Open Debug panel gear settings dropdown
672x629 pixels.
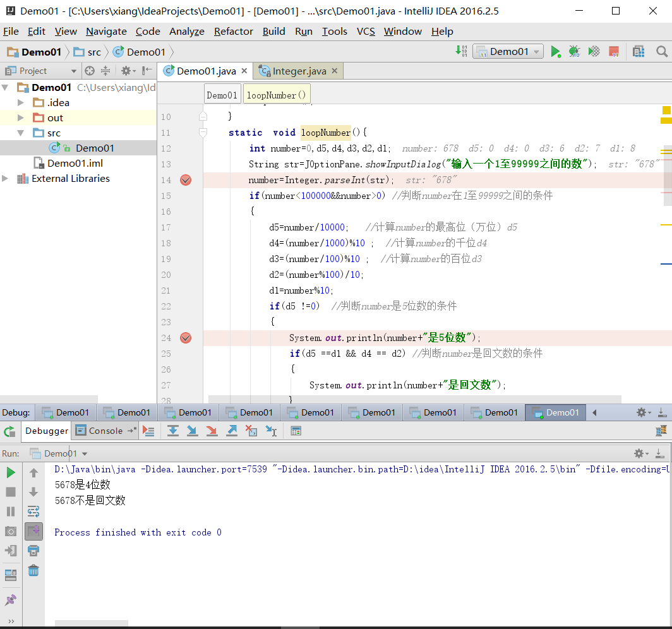pyautogui.click(x=644, y=412)
